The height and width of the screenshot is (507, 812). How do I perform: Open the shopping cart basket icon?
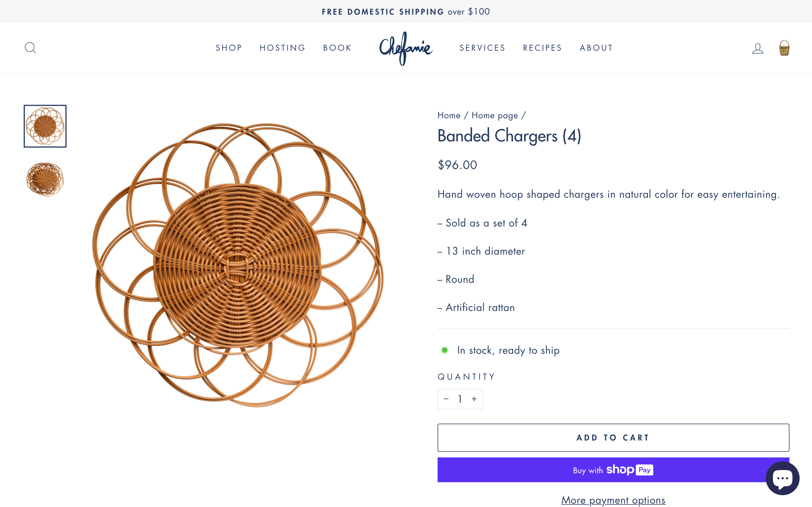tap(784, 48)
